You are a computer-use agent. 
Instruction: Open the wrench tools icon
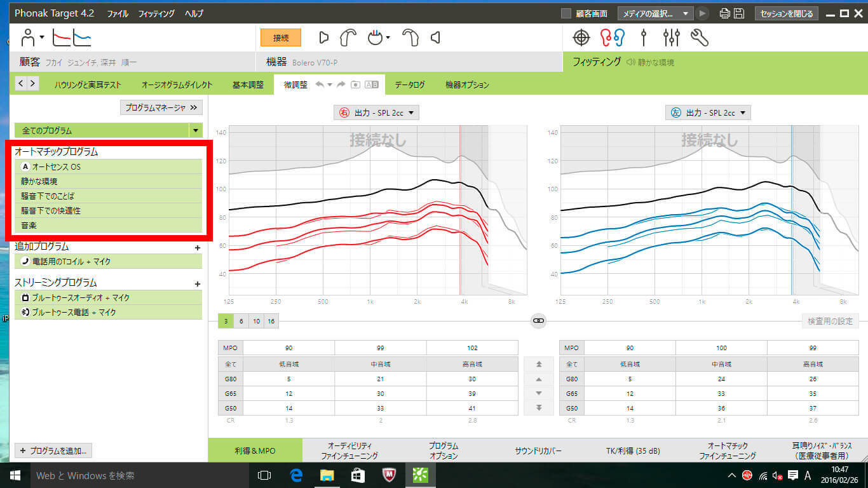(x=699, y=38)
